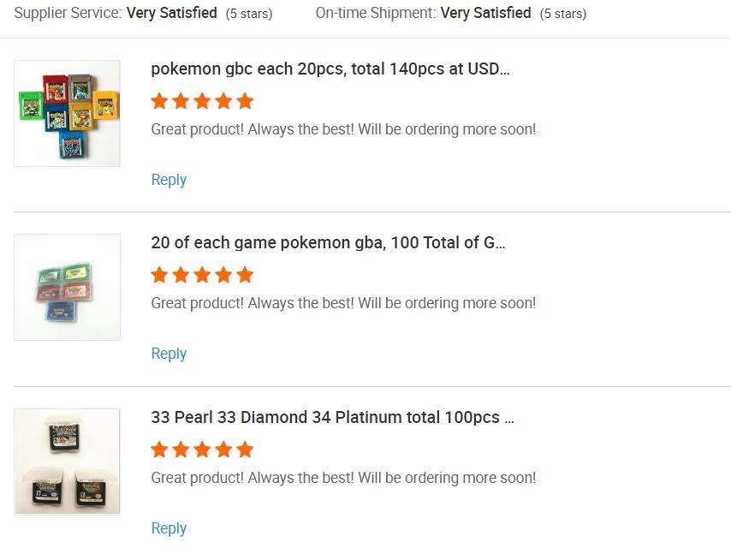
Task: Click the fifth star of the pokemon gbc rating
Action: [x=245, y=101]
